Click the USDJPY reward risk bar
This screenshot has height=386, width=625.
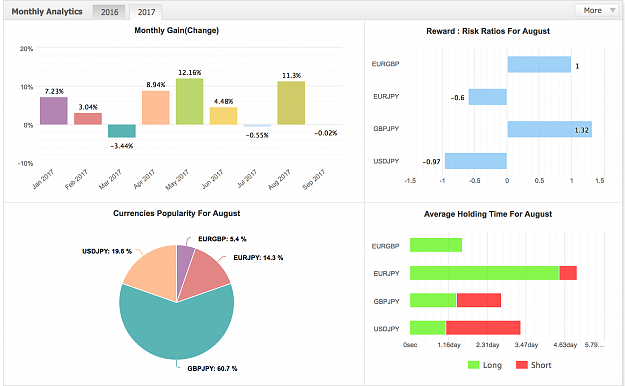click(476, 161)
